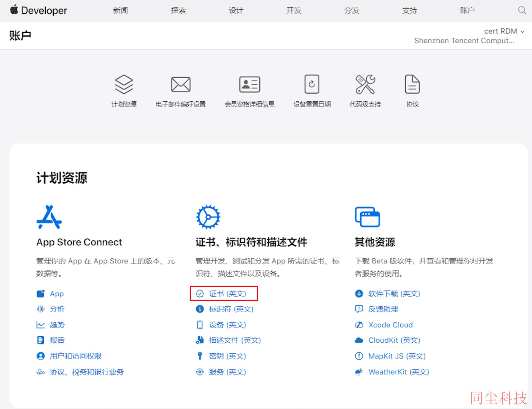
Task: Open the 软件下载 (英文) link
Action: click(394, 293)
